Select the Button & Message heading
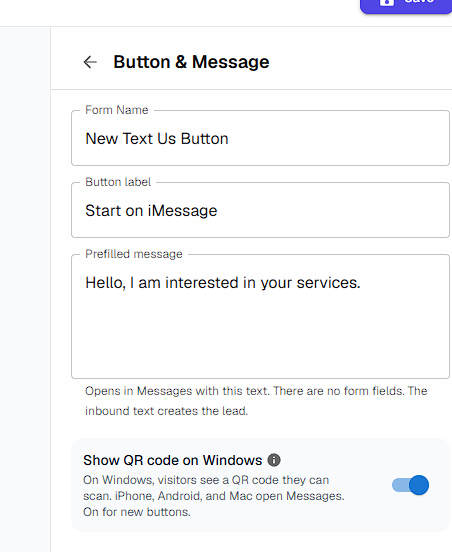Screen dimensions: 452x552 pyautogui.click(x=191, y=62)
